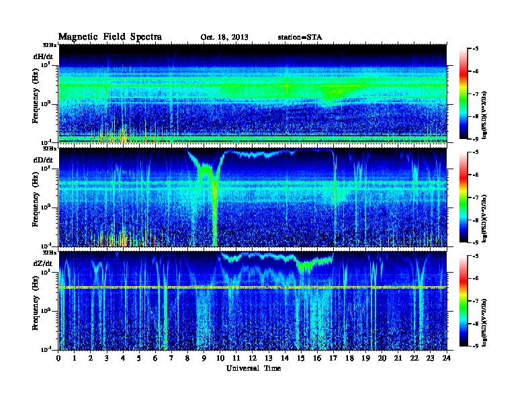The height and width of the screenshot is (411, 532).
Task: Click the '-7' tick on dD/dt color bar
Action: click(x=476, y=197)
